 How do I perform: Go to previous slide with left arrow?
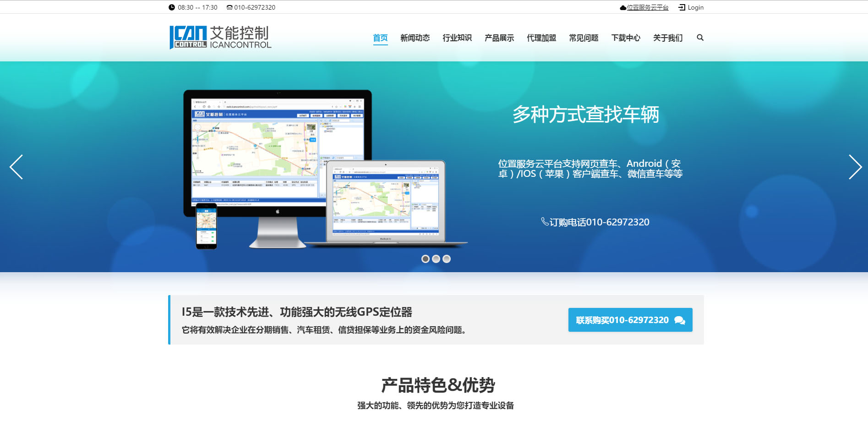[16, 167]
